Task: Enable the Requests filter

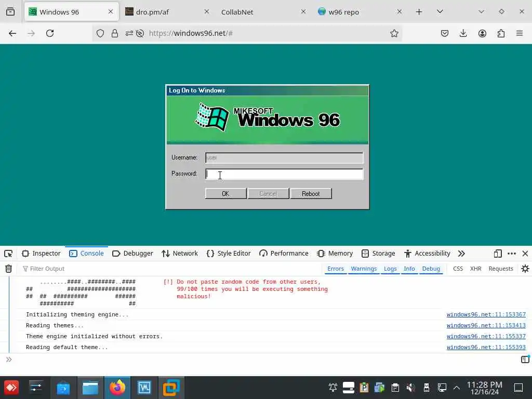Action: pyautogui.click(x=501, y=269)
